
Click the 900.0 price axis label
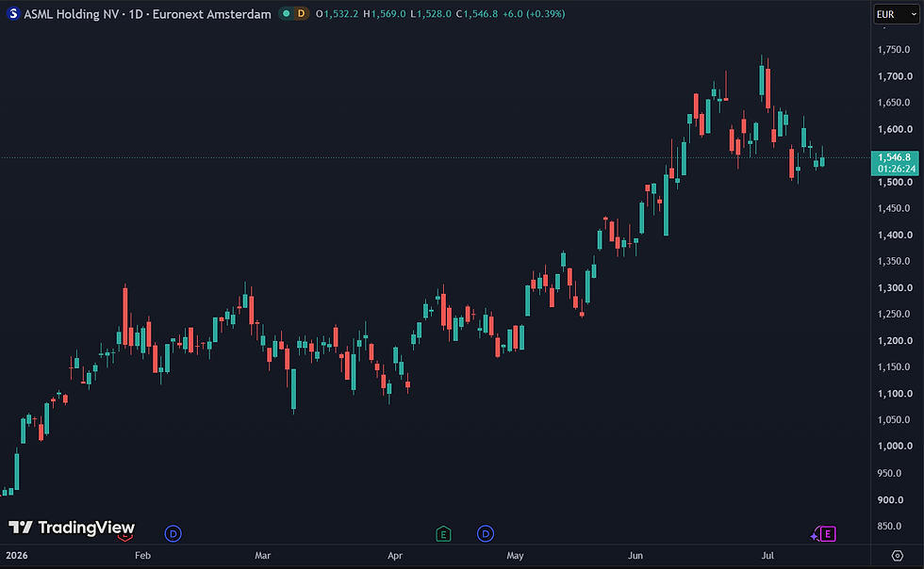(x=890, y=499)
